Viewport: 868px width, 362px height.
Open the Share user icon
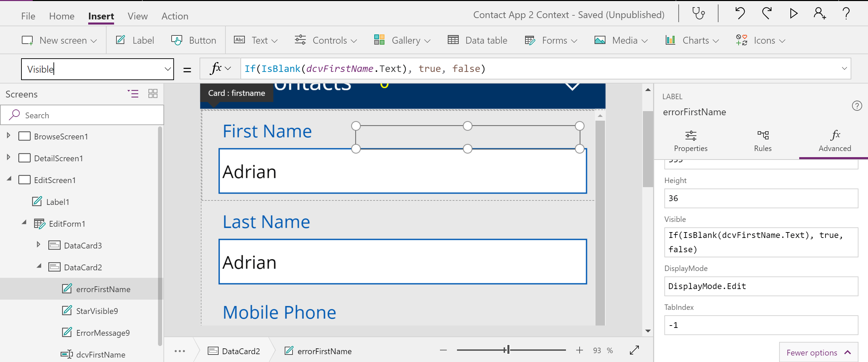coord(820,14)
